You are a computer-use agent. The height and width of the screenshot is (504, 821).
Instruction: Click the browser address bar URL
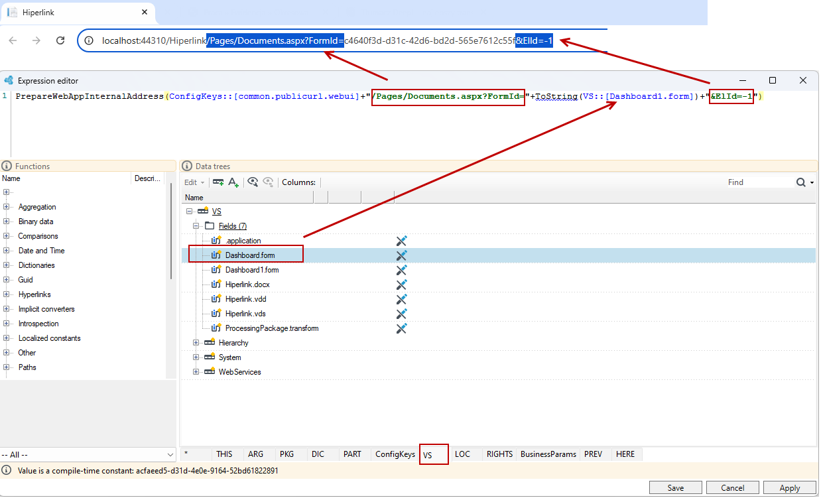tap(327, 40)
